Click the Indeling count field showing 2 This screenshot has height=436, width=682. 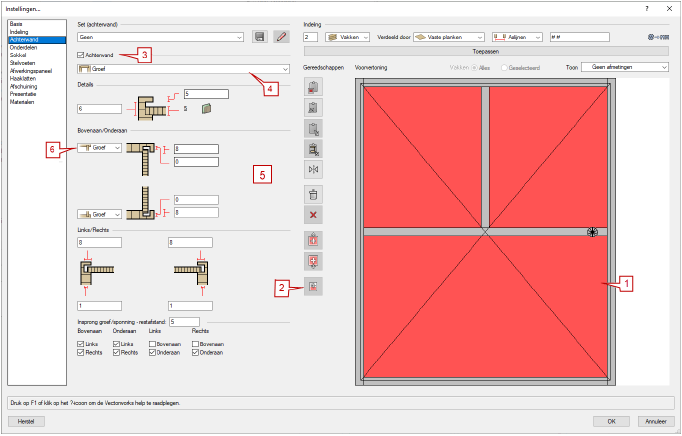click(x=311, y=37)
